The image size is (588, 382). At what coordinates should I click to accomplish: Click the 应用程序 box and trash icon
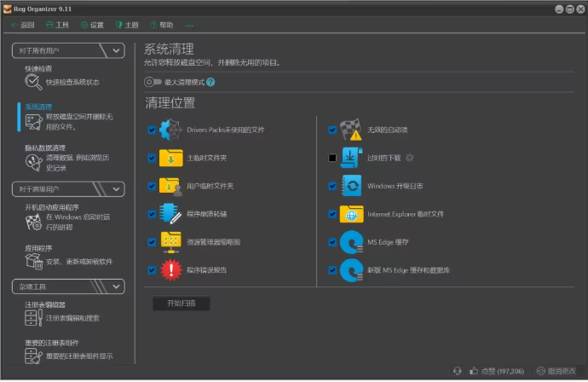click(33, 262)
